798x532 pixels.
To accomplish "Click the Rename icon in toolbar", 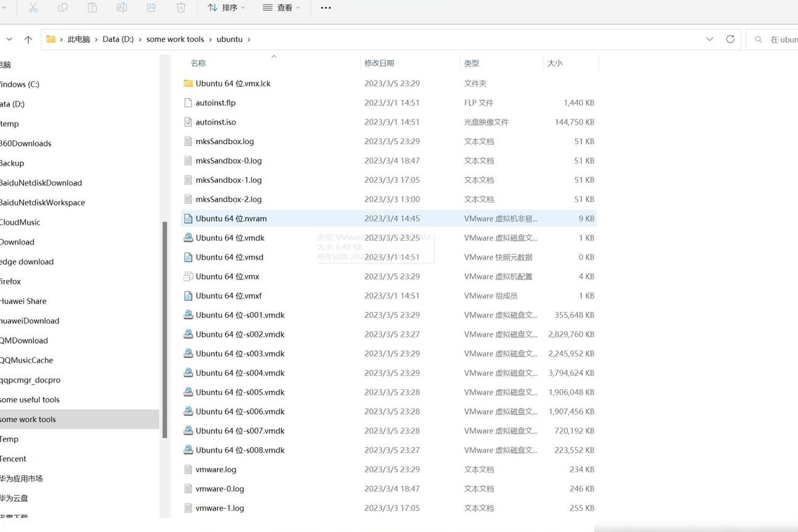I will (122, 7).
